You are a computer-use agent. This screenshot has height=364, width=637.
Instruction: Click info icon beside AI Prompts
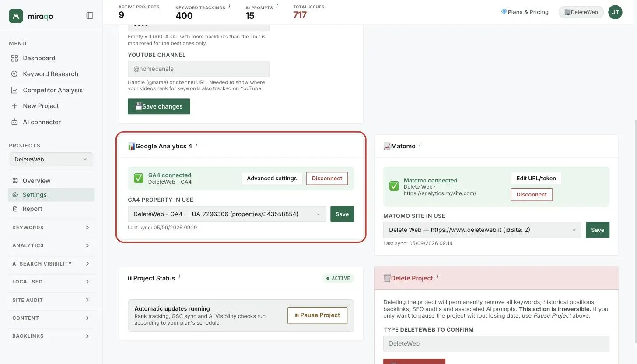[x=277, y=6]
